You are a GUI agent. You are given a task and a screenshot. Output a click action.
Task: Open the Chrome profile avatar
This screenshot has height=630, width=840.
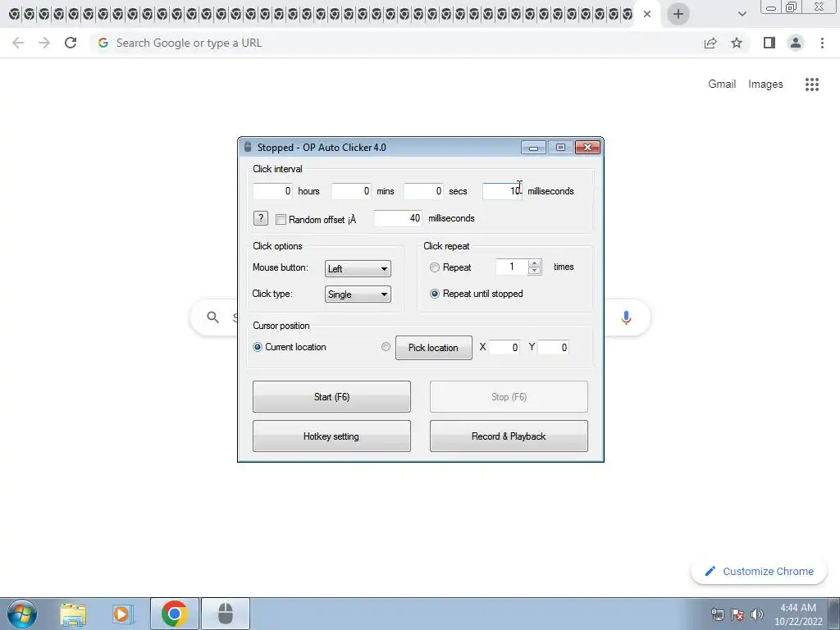pyautogui.click(x=796, y=43)
